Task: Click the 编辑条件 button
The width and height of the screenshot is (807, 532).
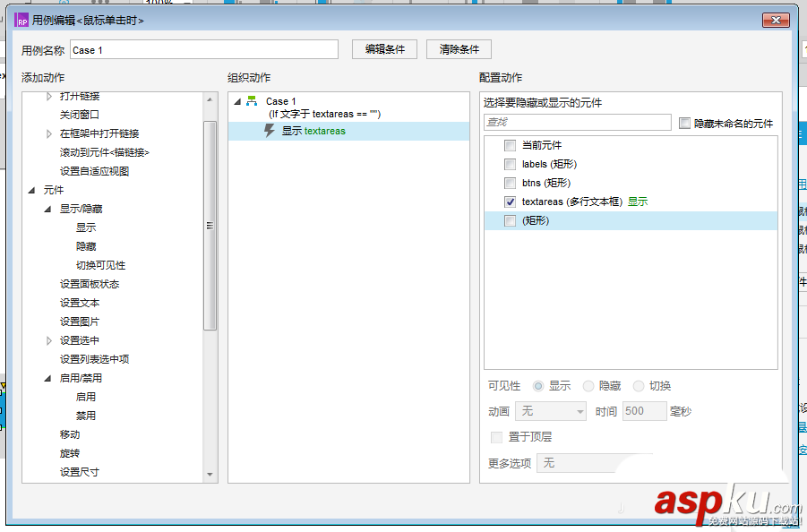Action: (384, 49)
